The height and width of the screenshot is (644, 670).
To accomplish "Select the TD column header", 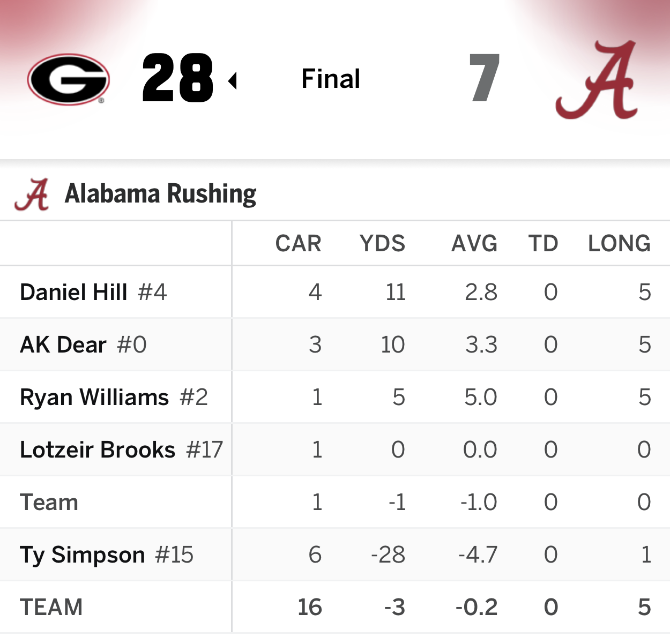I will pyautogui.click(x=543, y=244).
